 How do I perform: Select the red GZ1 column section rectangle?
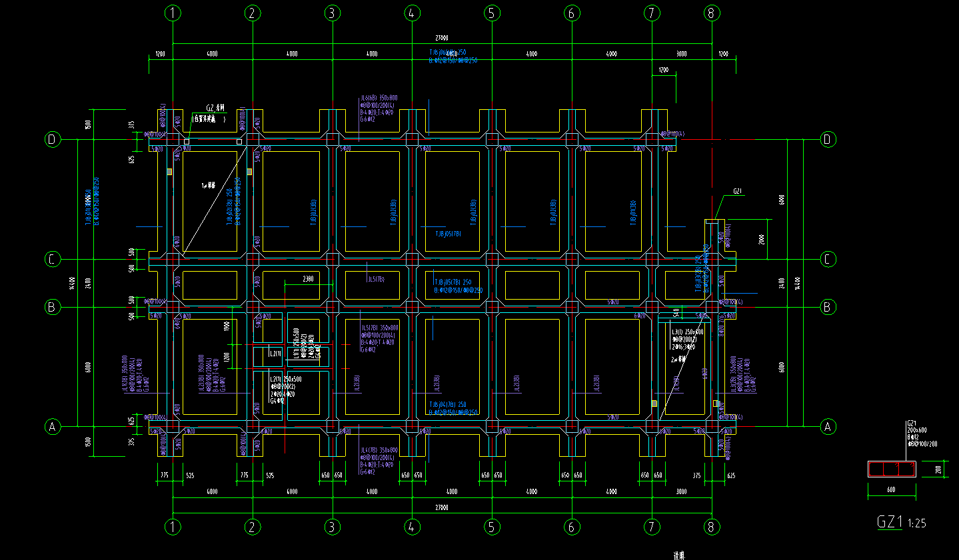[x=892, y=469]
